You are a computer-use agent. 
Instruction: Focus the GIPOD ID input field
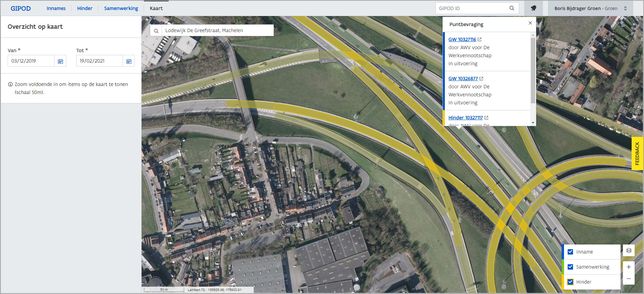coord(472,8)
